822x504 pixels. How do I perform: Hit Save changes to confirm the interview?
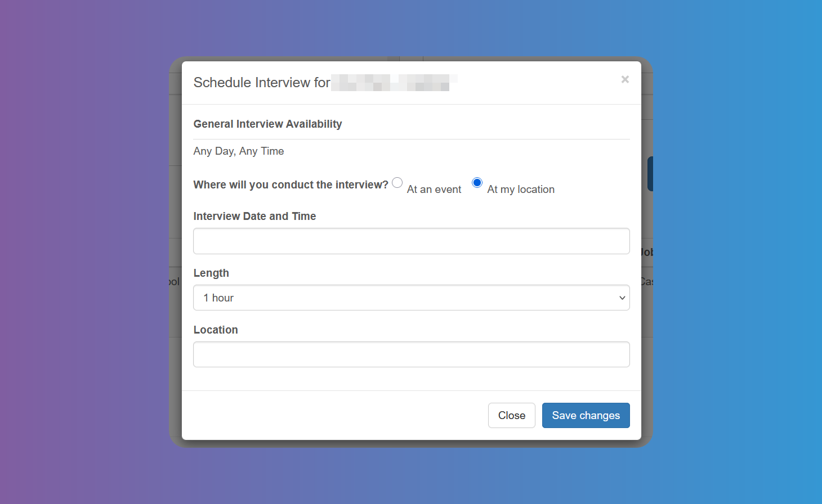(x=586, y=415)
